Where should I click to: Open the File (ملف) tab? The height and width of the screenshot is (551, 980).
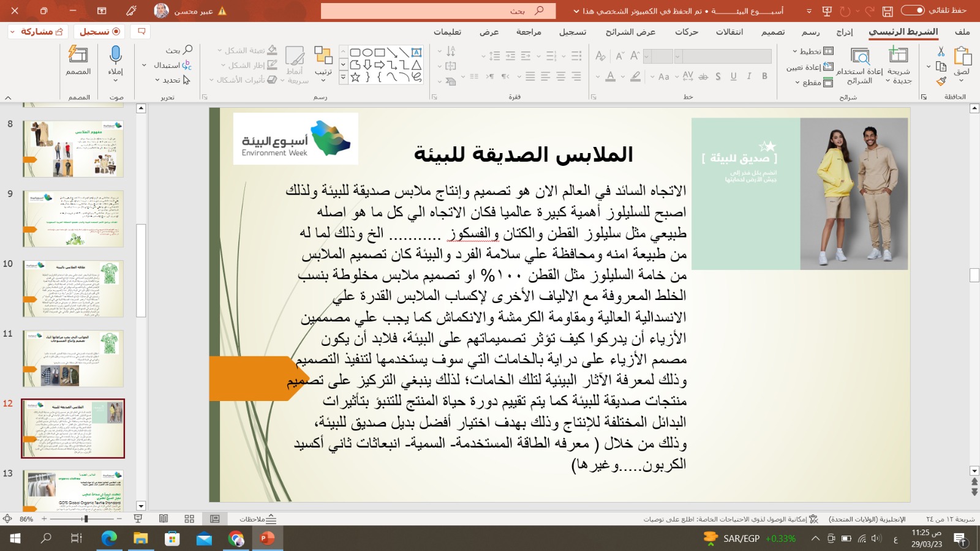tap(962, 32)
